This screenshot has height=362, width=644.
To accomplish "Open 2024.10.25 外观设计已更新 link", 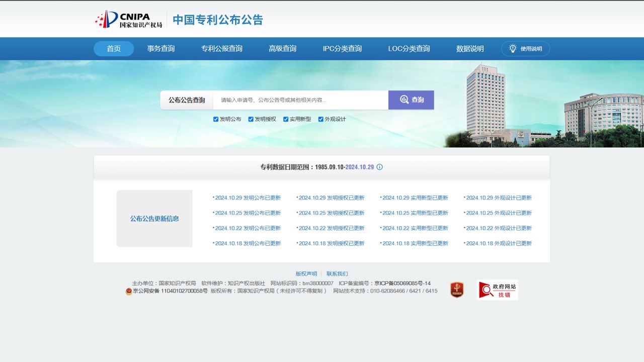I will pyautogui.click(x=498, y=213).
